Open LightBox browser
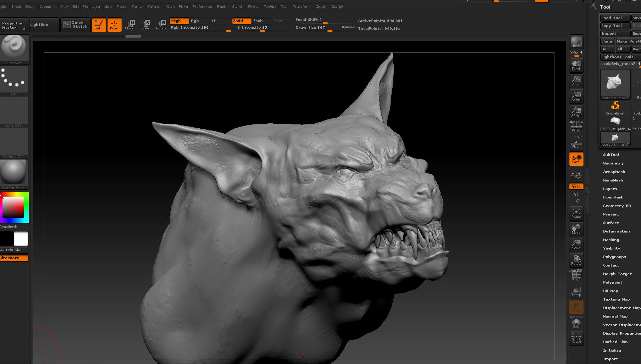641x364 pixels. click(44, 25)
